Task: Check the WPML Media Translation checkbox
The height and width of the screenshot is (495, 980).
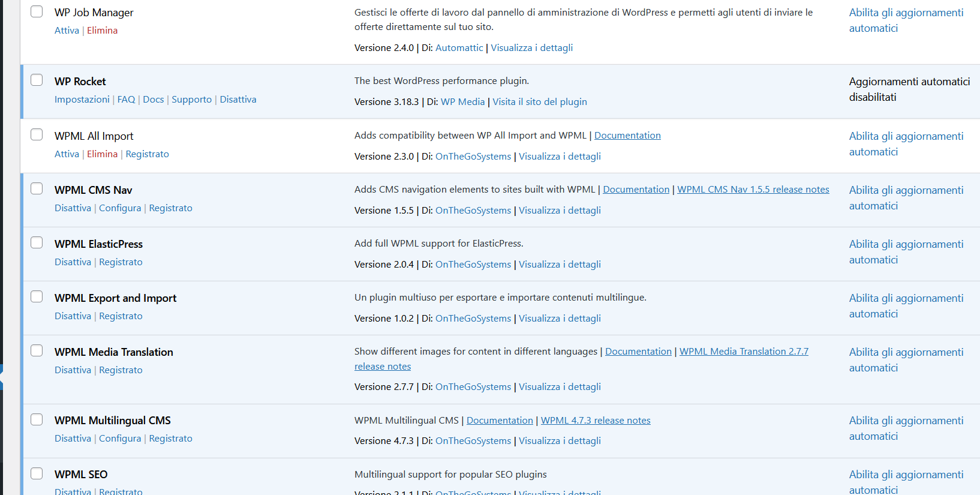Action: point(37,350)
